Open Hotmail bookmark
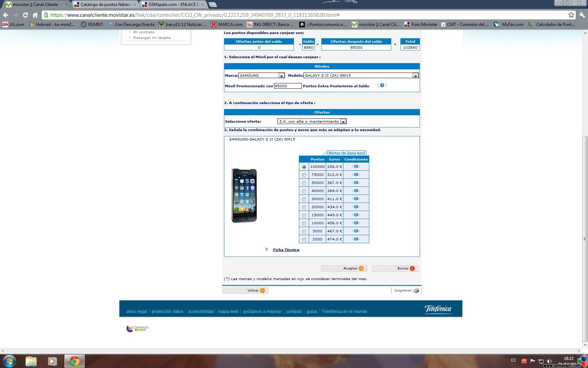 pyautogui.click(x=52, y=25)
